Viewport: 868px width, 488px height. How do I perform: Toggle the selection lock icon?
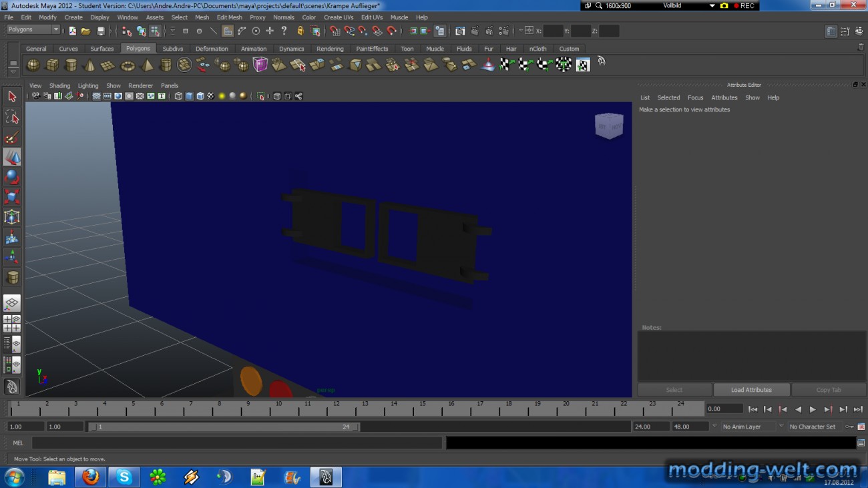pos(300,31)
